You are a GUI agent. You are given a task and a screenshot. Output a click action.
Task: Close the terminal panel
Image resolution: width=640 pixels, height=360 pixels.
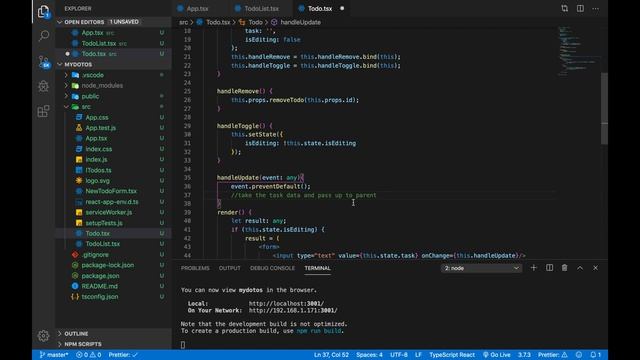pos(596,268)
